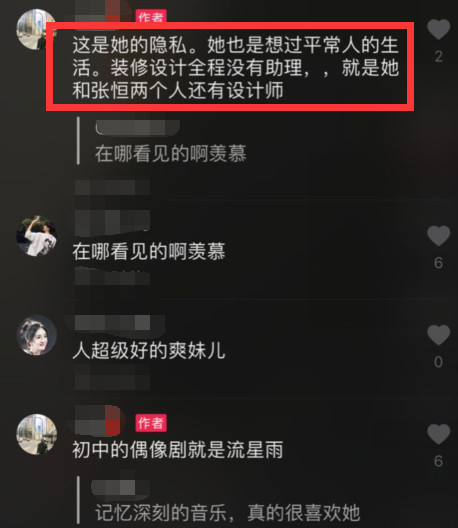Open the woman's avatar beside '人超级好的爽妹儿'

pyautogui.click(x=36, y=335)
